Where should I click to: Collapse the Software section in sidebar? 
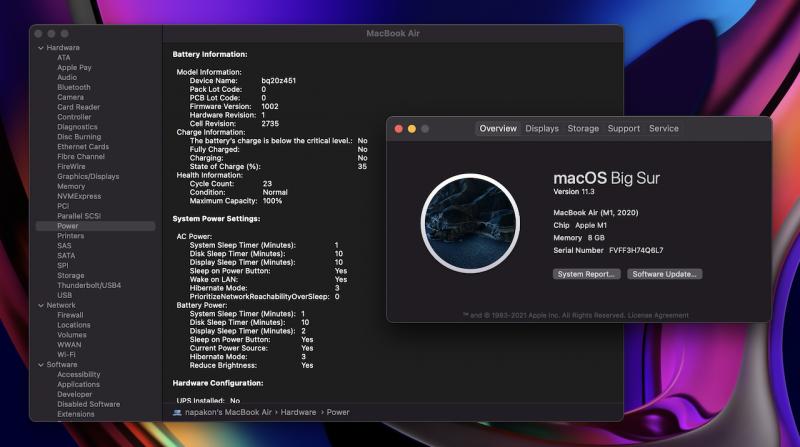(41, 365)
